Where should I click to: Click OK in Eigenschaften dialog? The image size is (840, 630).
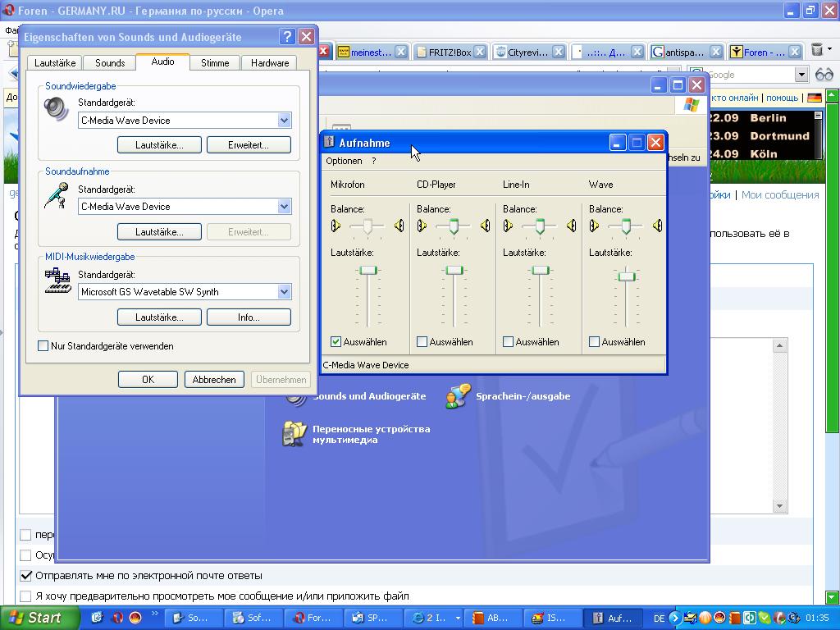pos(148,379)
